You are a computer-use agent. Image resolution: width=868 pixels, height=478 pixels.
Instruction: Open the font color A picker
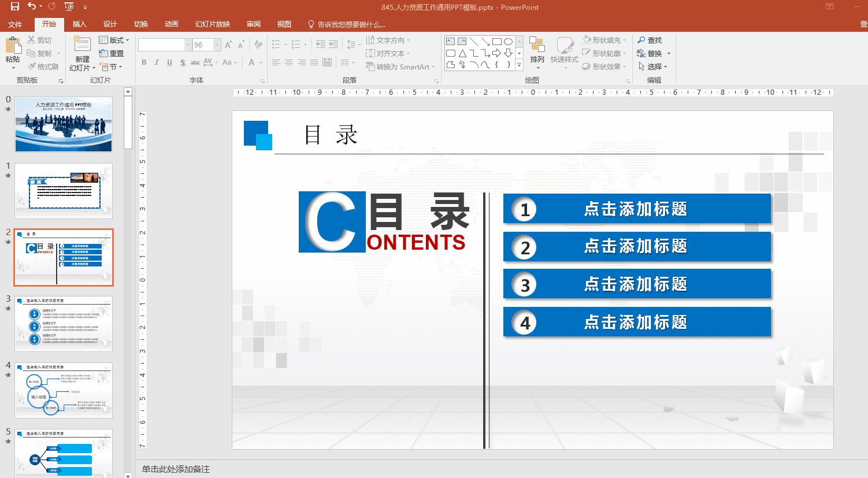point(251,62)
